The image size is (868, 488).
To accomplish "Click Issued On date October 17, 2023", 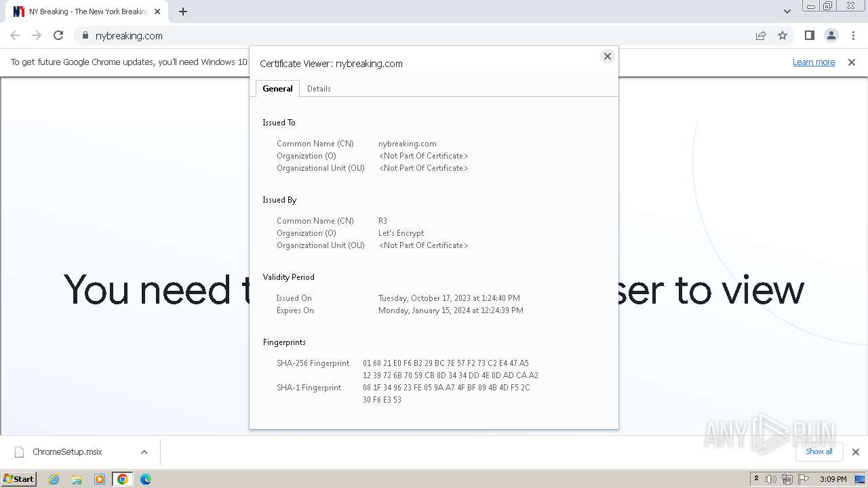I will tap(449, 298).
